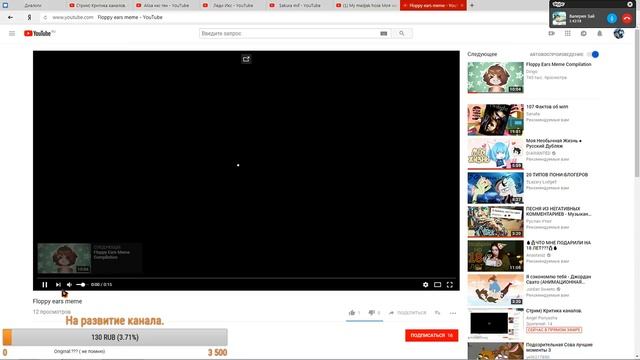Hang up the Skype call

pos(627,18)
